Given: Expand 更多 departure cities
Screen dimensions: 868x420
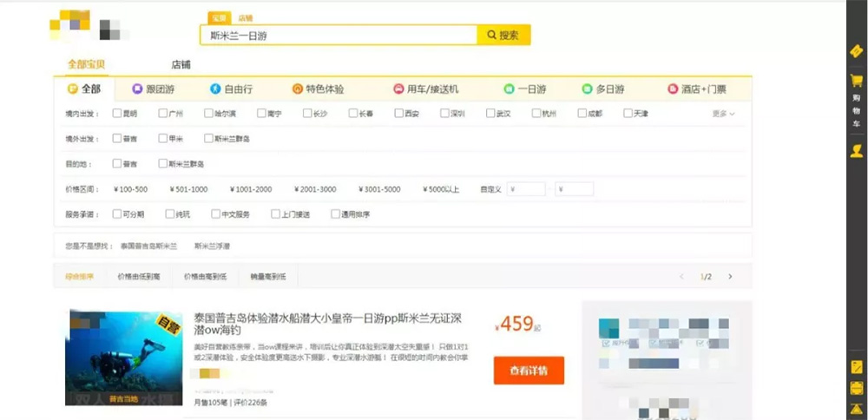Looking at the screenshot, I should [723, 114].
